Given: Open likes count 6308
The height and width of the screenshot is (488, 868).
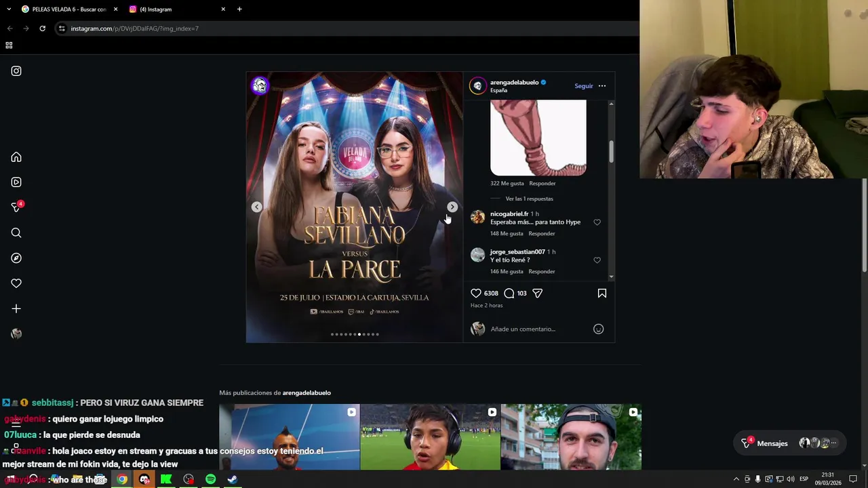Looking at the screenshot, I should pyautogui.click(x=491, y=293).
